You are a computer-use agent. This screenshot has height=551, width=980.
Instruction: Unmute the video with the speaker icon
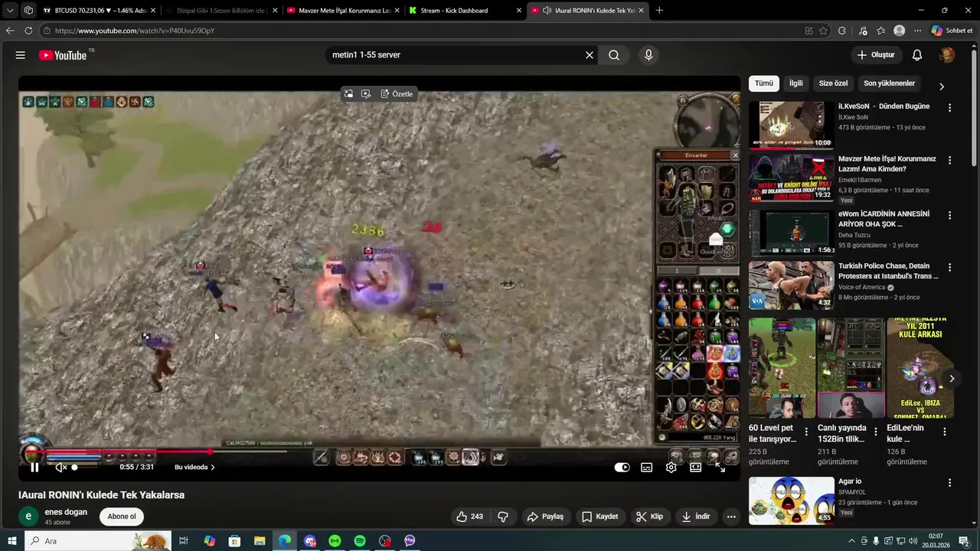60,467
